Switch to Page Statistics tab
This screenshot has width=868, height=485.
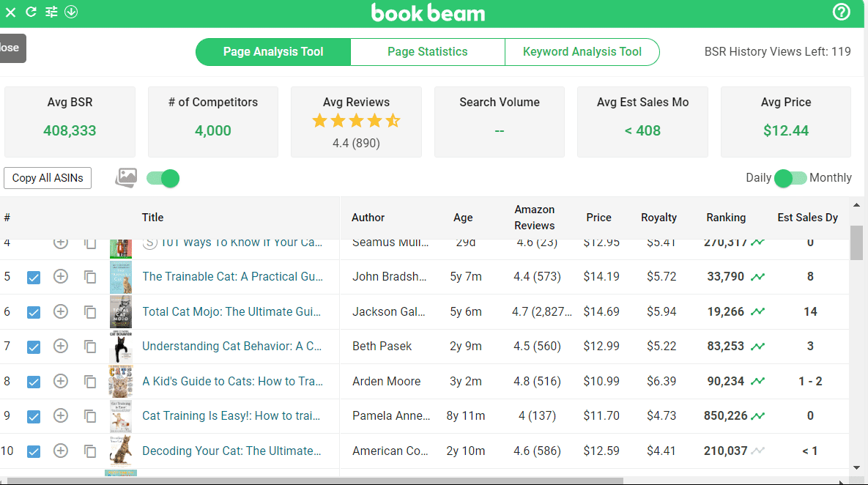[427, 52]
